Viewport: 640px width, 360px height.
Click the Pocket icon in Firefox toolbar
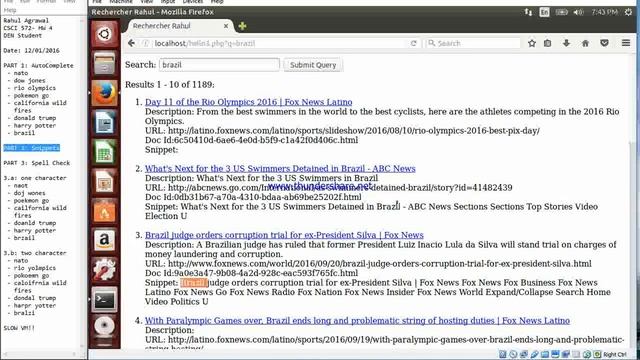point(604,43)
